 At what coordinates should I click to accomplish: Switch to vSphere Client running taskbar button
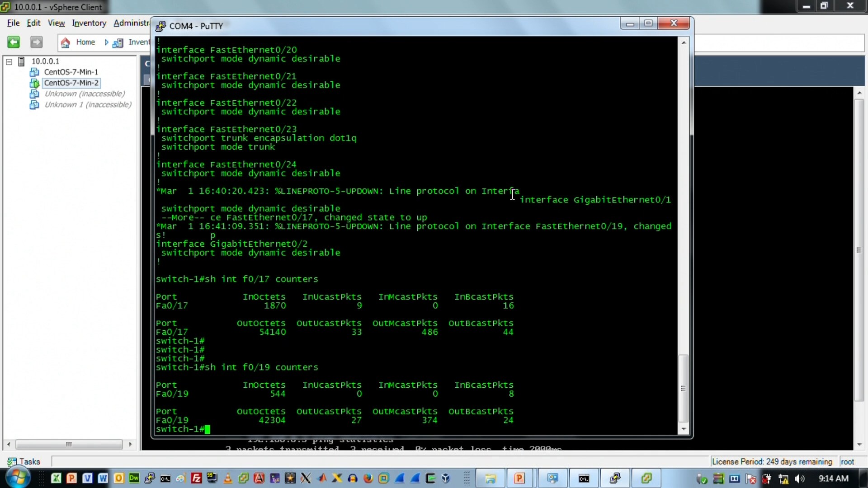pos(646,478)
